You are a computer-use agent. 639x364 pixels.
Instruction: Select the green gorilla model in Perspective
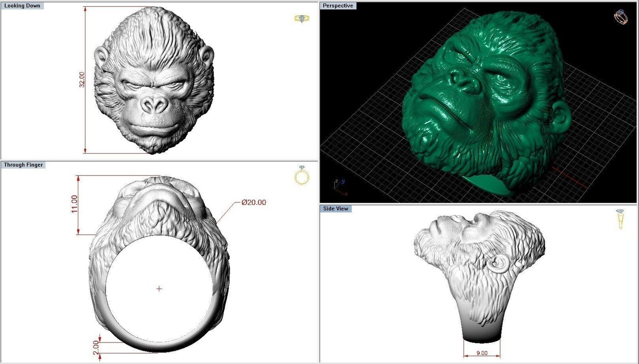(x=487, y=100)
